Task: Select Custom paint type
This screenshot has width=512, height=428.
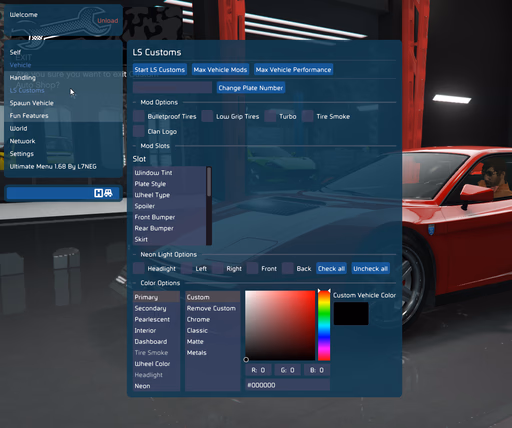Action: click(x=213, y=297)
